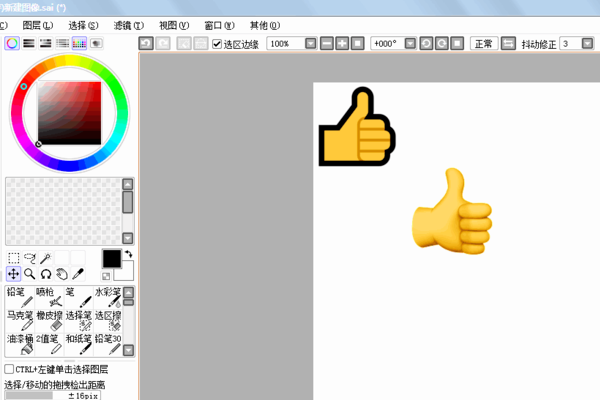Click the black foreground color swatch
Image resolution: width=600 pixels, height=400 pixels.
click(x=111, y=259)
